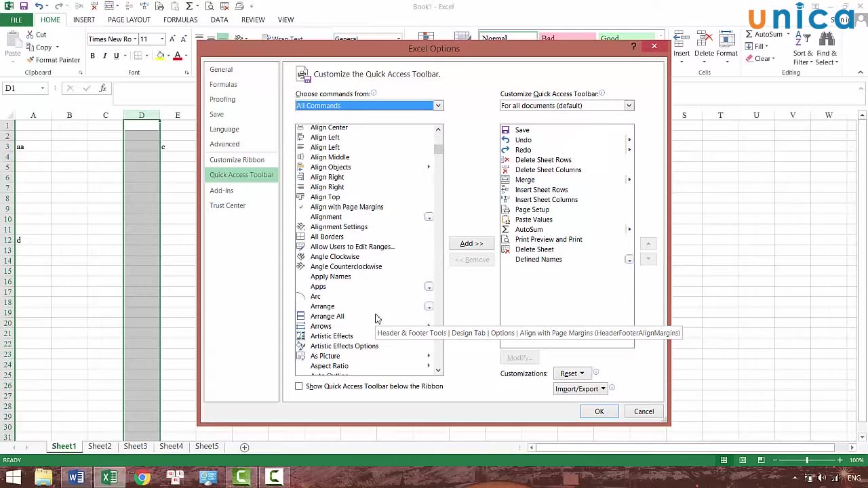Open the Customize Ribbon options category
The image size is (868, 488).
pos(237,160)
